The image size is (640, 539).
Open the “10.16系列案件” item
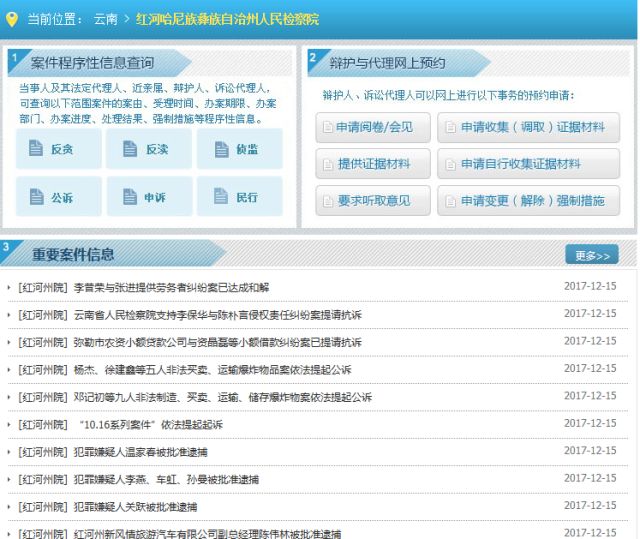pyautogui.click(x=151, y=425)
